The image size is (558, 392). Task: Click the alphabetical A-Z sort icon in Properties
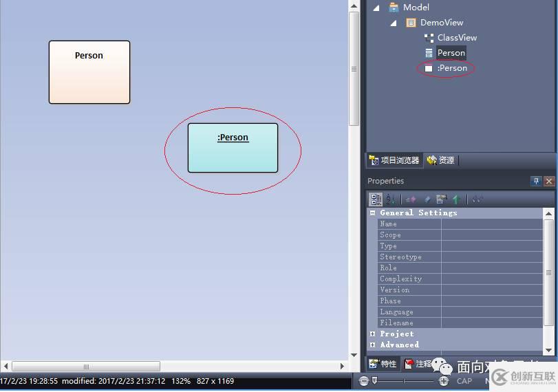click(390, 199)
